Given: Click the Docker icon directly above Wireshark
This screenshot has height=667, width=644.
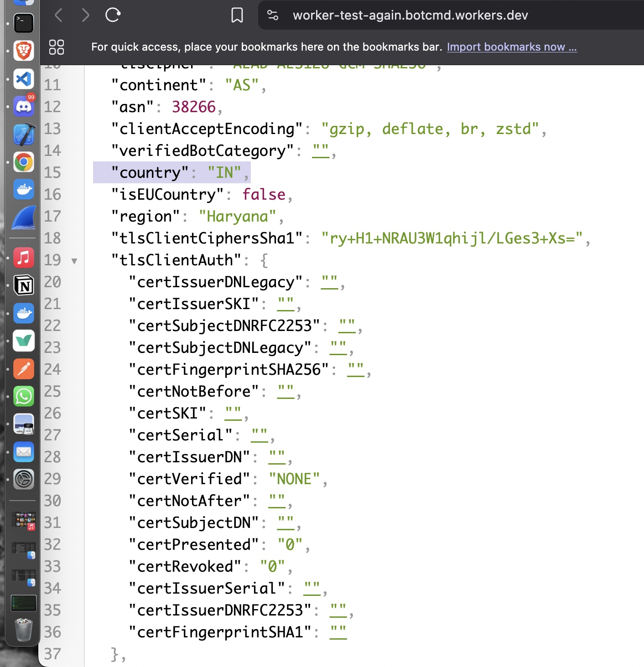Looking at the screenshot, I should (x=24, y=189).
